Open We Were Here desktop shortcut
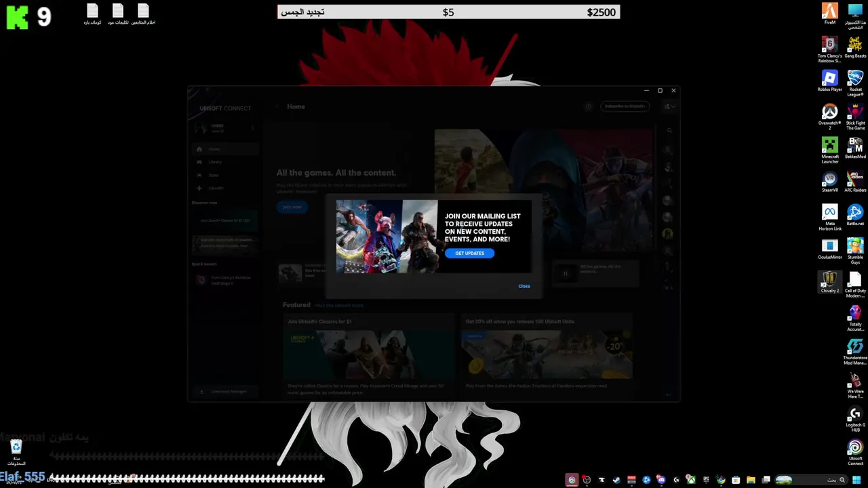This screenshot has height=488, width=868. click(x=855, y=385)
